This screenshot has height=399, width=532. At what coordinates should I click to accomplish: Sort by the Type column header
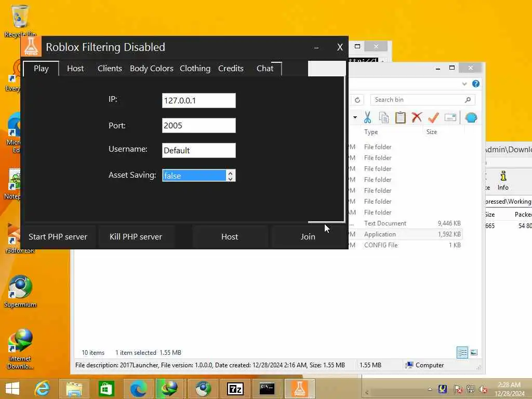371,132
